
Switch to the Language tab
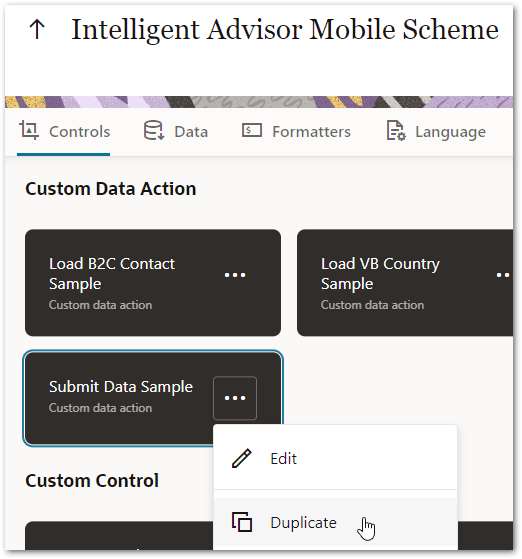pyautogui.click(x=436, y=132)
